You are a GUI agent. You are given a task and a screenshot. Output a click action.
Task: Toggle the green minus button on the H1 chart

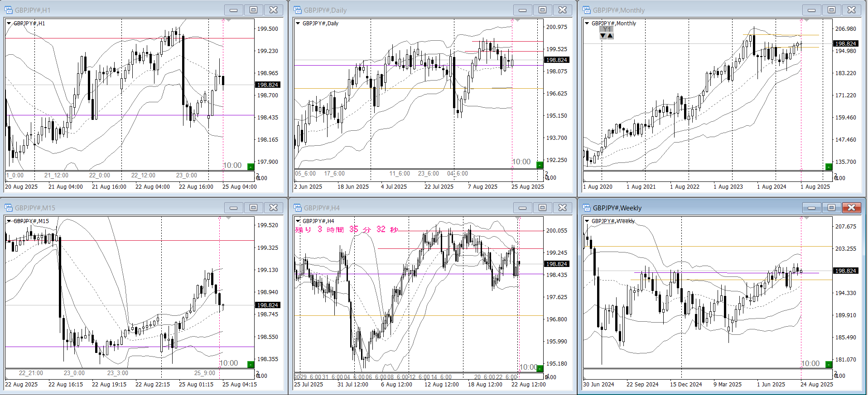coord(251,167)
